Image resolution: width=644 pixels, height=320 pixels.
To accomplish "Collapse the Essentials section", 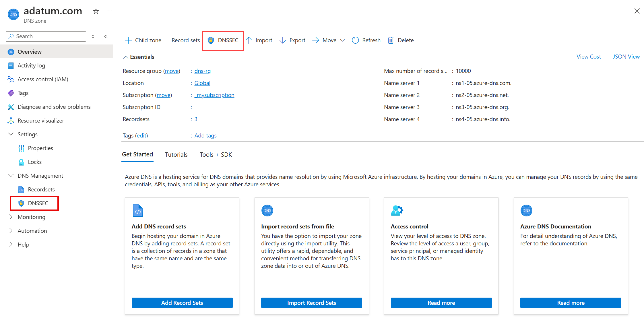I will 126,57.
